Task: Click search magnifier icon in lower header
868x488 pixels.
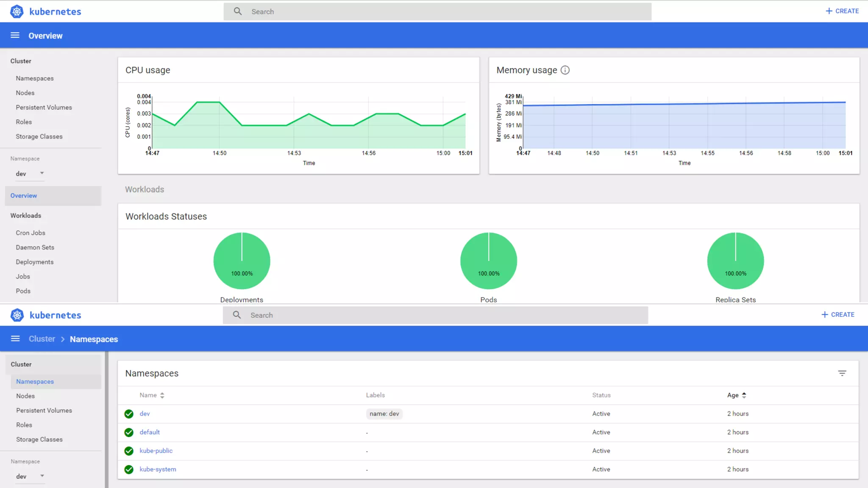Action: coord(237,315)
